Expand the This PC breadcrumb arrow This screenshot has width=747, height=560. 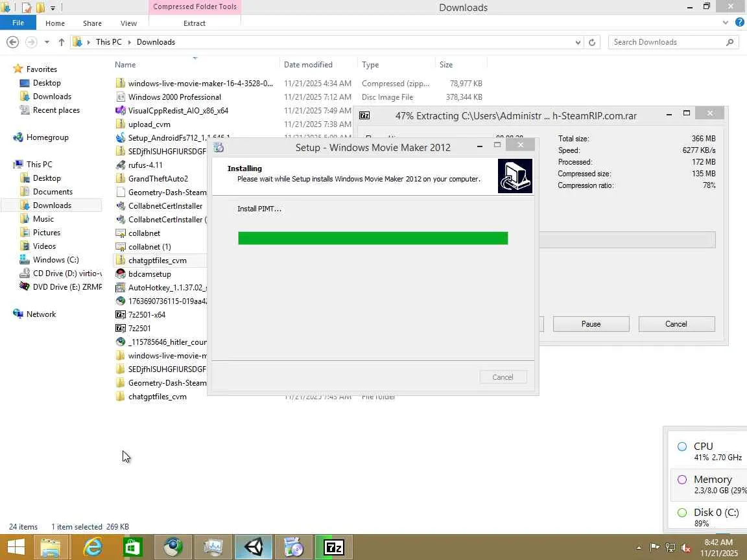(129, 42)
